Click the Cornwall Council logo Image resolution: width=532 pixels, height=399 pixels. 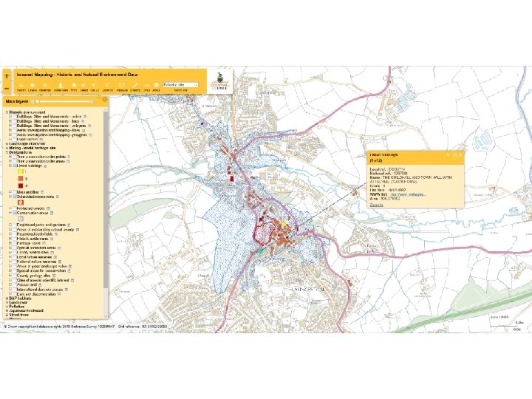click(220, 81)
